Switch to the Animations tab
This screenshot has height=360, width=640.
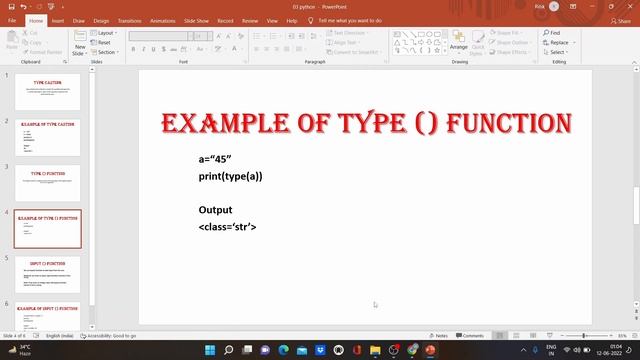(x=162, y=20)
